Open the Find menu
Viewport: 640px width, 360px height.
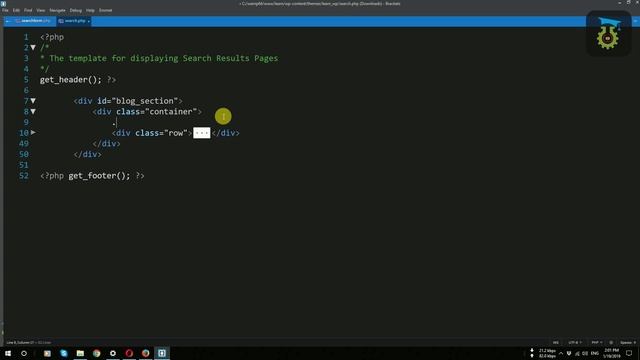pyautogui.click(x=28, y=10)
